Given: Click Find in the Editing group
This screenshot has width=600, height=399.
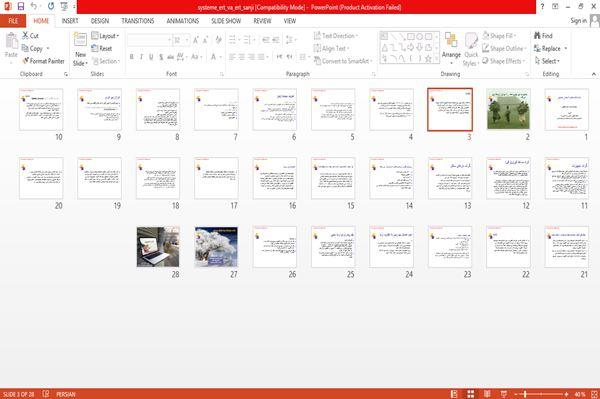Looking at the screenshot, I should [543, 36].
